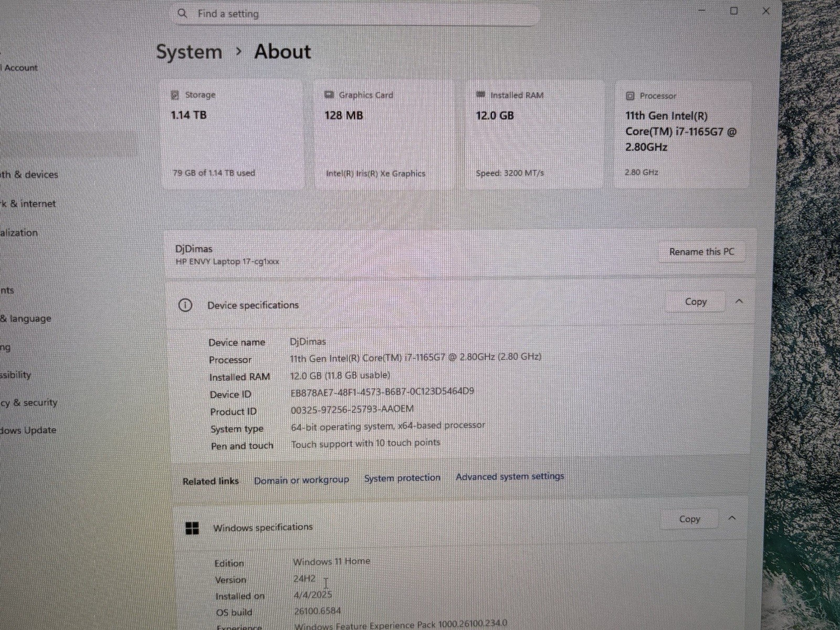Screen dimensions: 840x630
Task: Open Advanced system settings link
Action: tap(510, 476)
